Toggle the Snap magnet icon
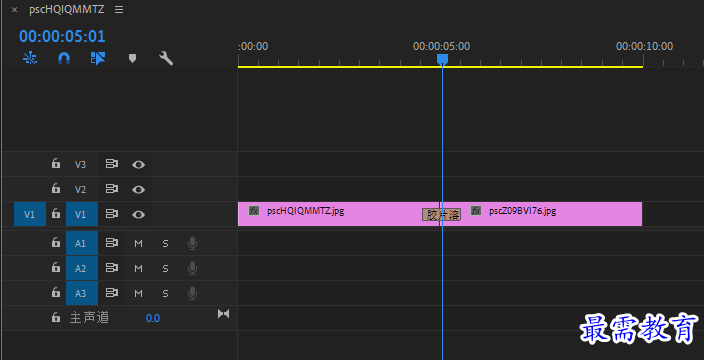The height and width of the screenshot is (360, 704). tap(64, 58)
